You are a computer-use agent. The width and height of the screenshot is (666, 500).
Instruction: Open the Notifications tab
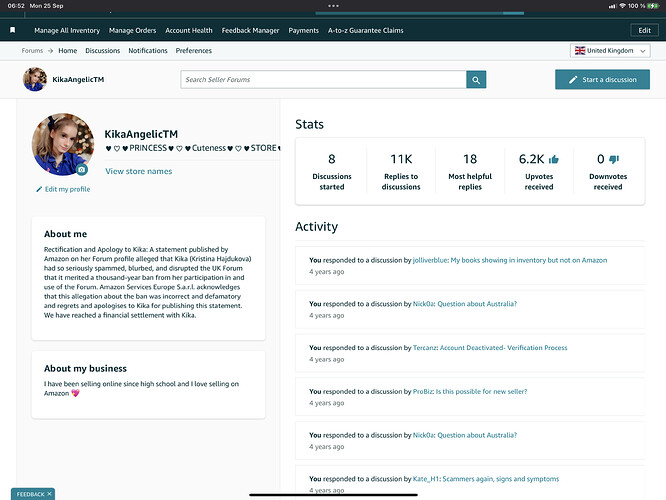148,51
